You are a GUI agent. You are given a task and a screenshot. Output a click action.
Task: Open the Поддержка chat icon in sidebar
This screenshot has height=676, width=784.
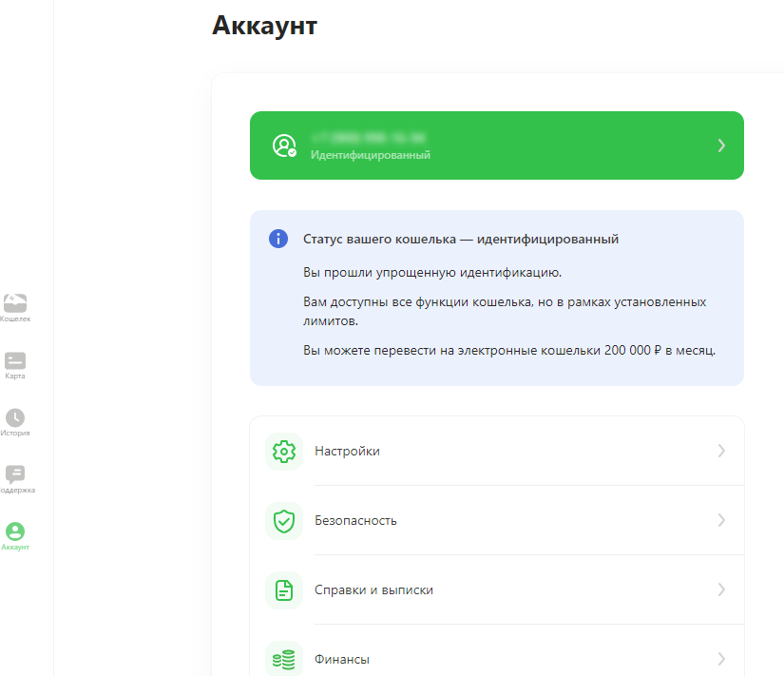[x=15, y=474]
